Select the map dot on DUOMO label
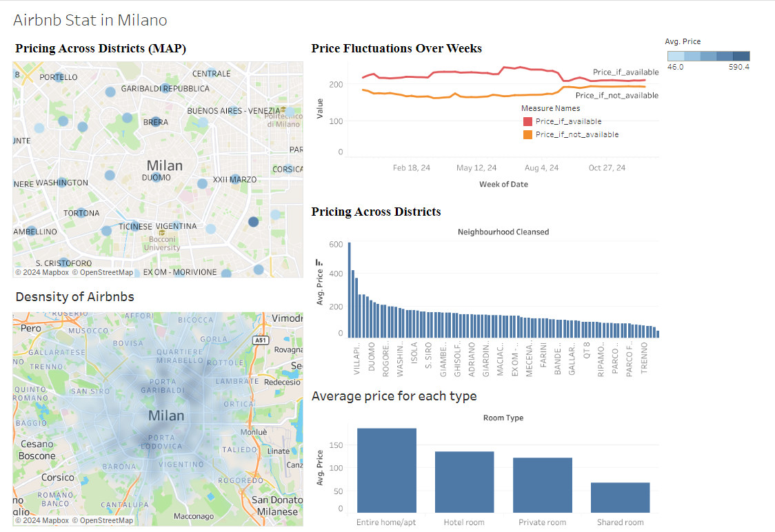The height and width of the screenshot is (532, 775). 157,177
